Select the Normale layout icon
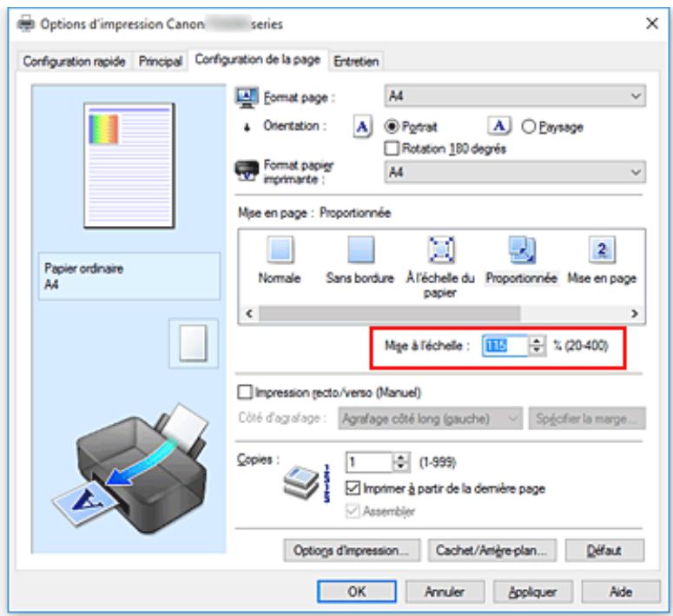Image resolution: width=673 pixels, height=616 pixels. coord(280,249)
